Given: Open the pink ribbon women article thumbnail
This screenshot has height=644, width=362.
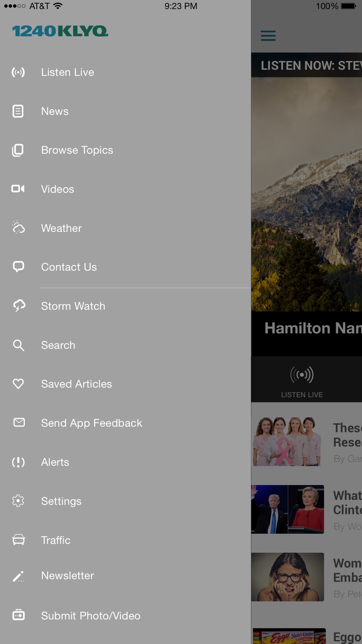Looking at the screenshot, I should point(287,442).
